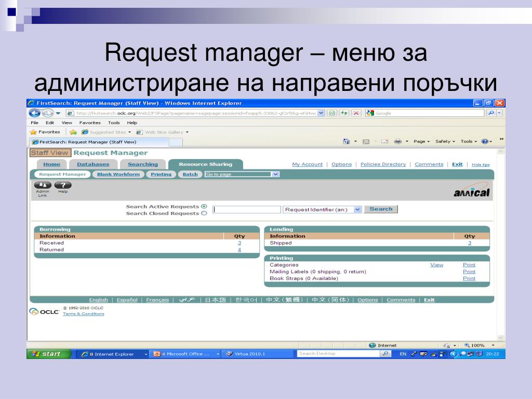Click the Search button
This screenshot has height=399, width=532.
click(381, 209)
